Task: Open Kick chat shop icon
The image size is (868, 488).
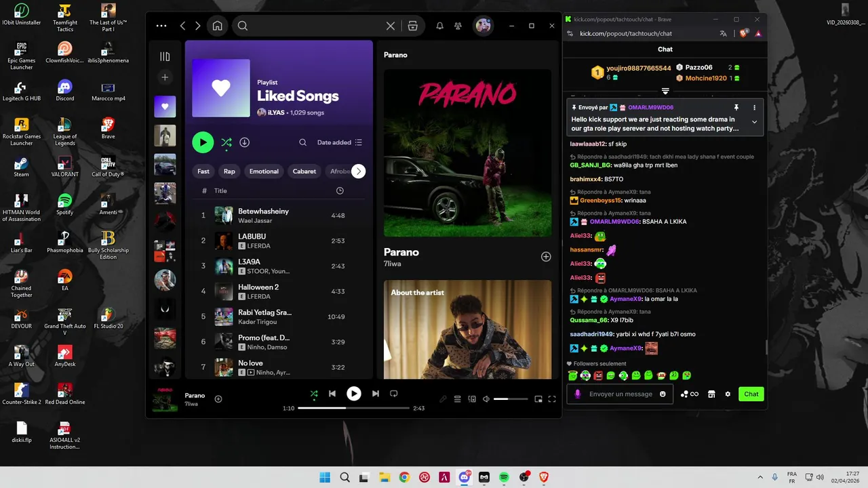Action: click(711, 394)
